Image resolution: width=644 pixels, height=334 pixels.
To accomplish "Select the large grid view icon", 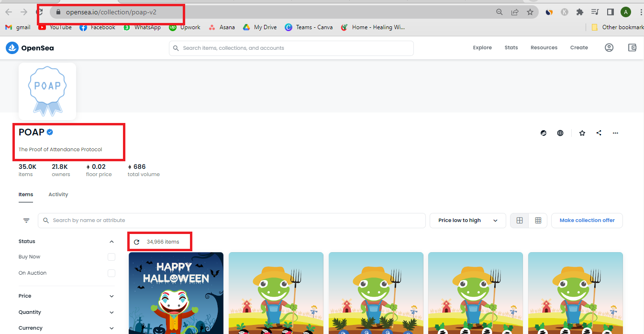I will pos(520,221).
